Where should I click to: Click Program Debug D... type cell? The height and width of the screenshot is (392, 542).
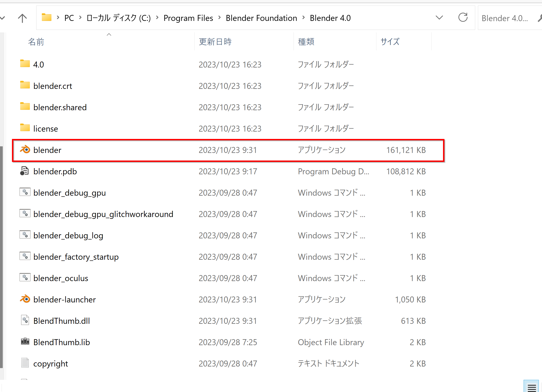coord(333,171)
